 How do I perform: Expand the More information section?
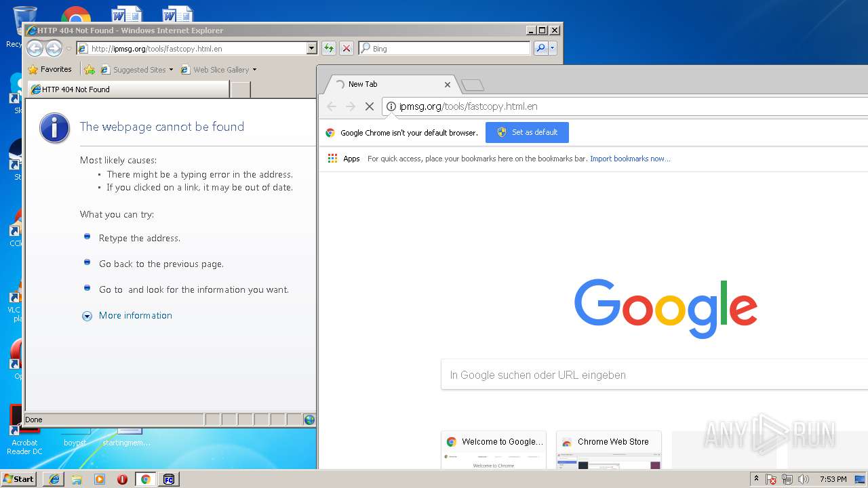pos(87,316)
